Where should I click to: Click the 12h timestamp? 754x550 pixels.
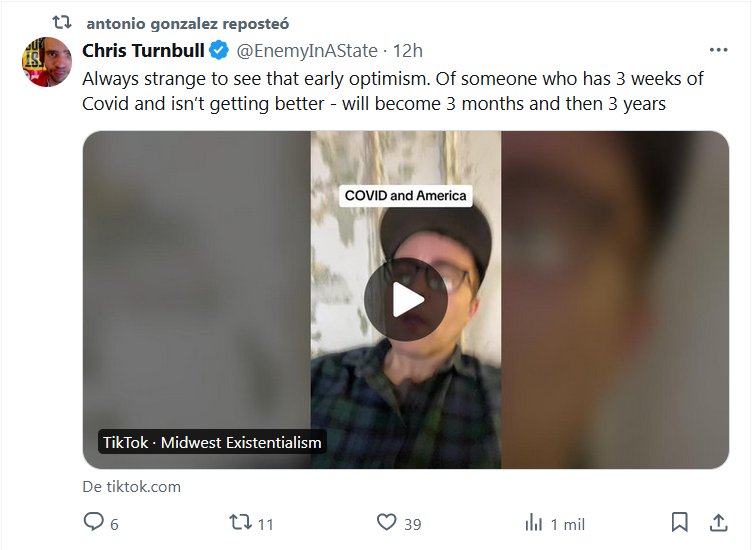coord(408,50)
